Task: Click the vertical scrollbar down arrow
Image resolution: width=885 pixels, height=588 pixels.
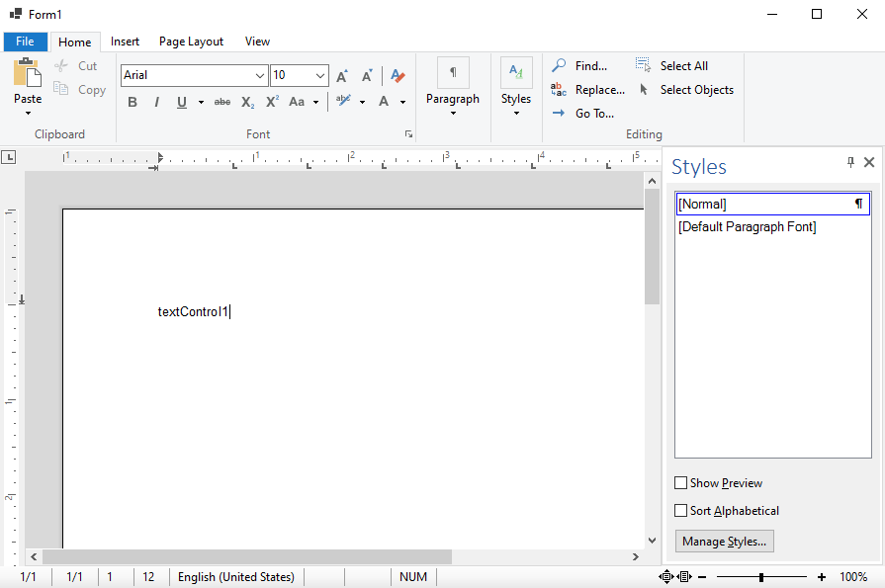Action: click(x=652, y=541)
